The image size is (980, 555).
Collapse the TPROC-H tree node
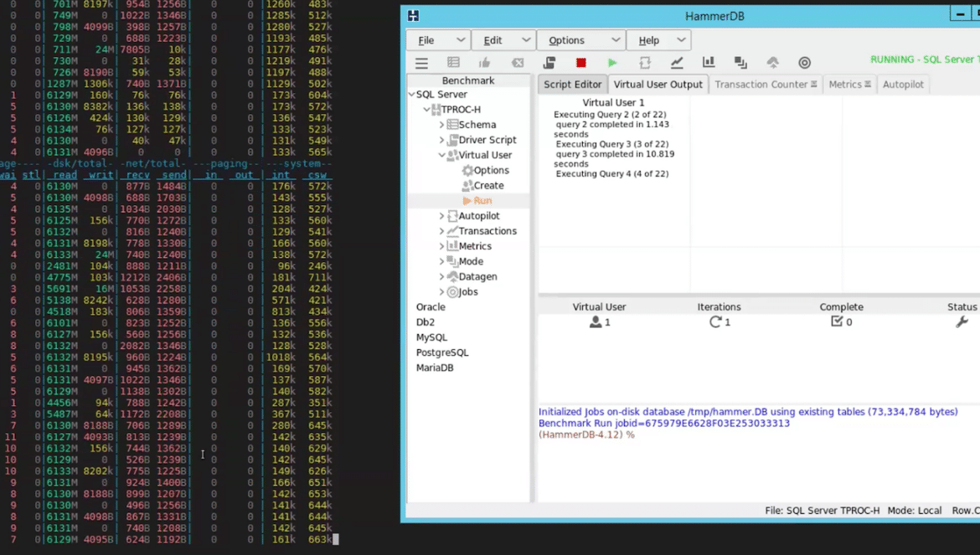pyautogui.click(x=426, y=110)
